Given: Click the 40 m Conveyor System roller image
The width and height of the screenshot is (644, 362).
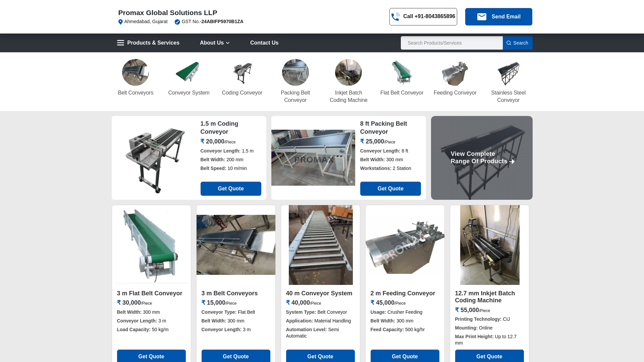Looking at the screenshot, I should pyautogui.click(x=321, y=245).
